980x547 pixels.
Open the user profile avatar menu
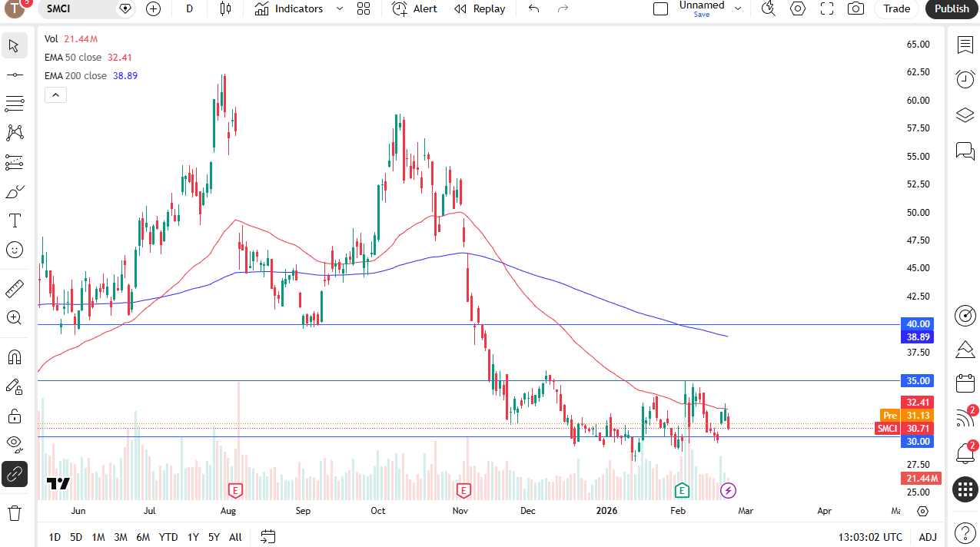click(x=16, y=8)
